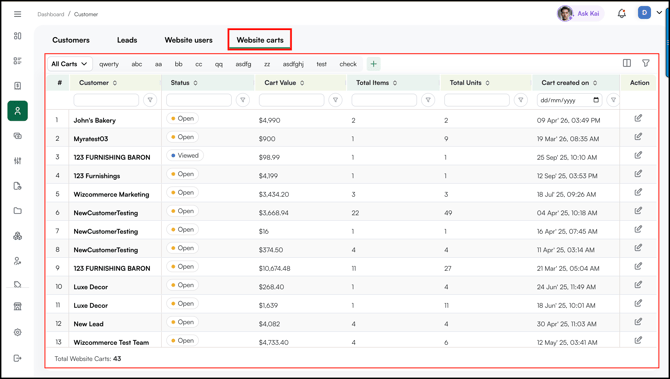Click the add view plus icon

tap(373, 64)
